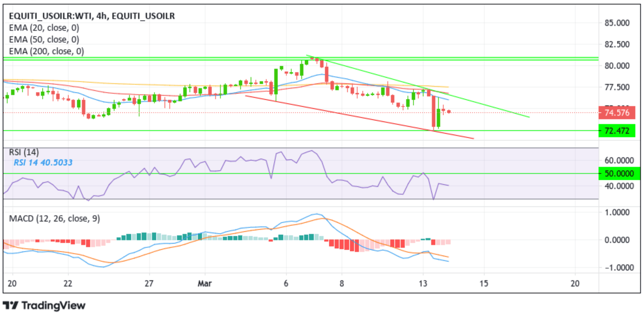Select the EMA (20, close, 0) legend

pos(44,28)
